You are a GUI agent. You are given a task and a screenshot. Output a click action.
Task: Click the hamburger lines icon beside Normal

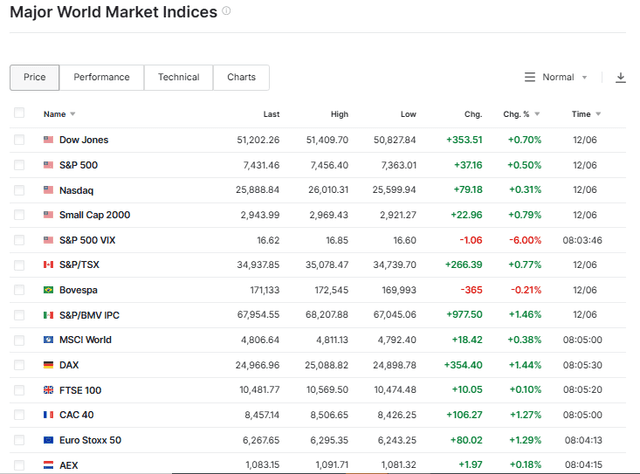[x=529, y=77]
